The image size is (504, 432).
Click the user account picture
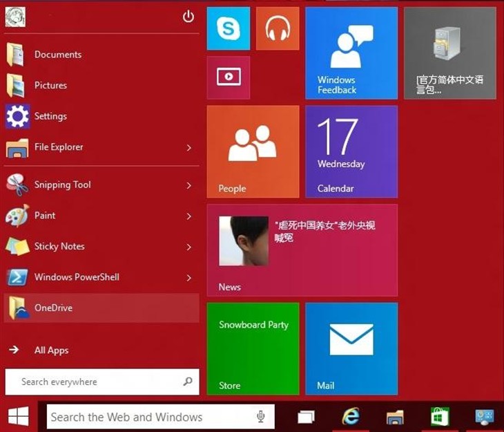[15, 17]
